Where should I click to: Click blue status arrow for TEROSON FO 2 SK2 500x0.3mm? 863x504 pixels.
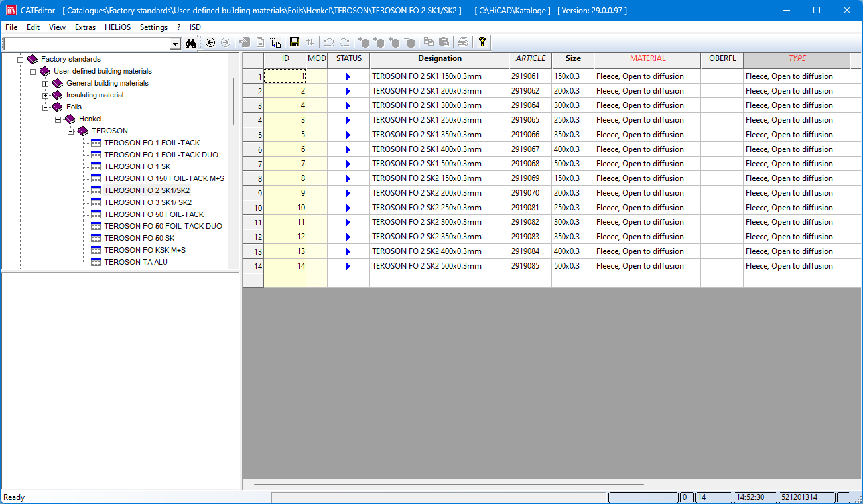point(348,267)
